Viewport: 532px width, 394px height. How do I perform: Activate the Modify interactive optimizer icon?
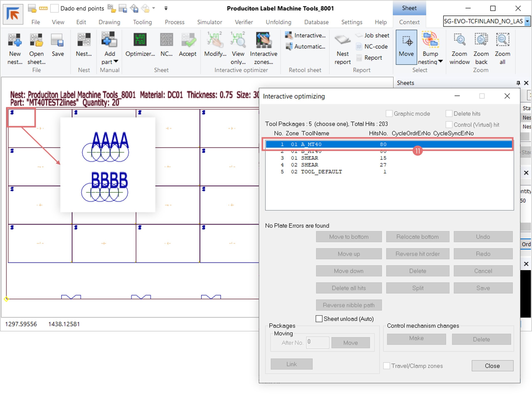click(215, 40)
